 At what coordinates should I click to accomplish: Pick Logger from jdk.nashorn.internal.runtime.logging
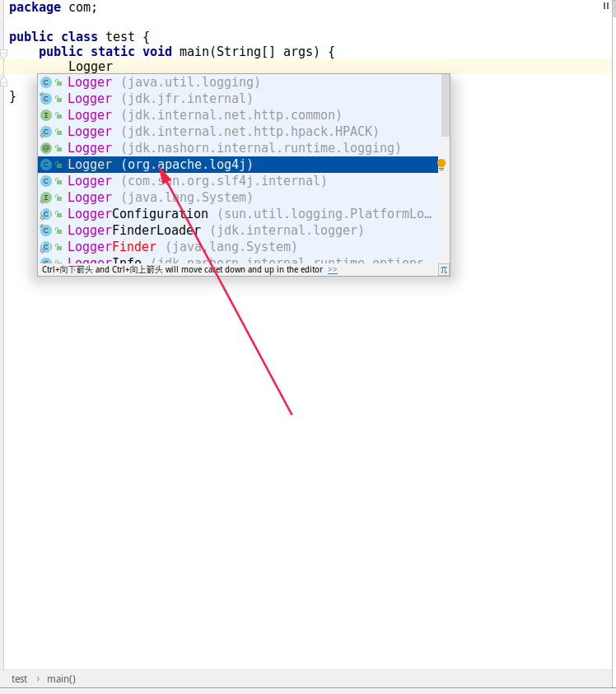click(238, 148)
